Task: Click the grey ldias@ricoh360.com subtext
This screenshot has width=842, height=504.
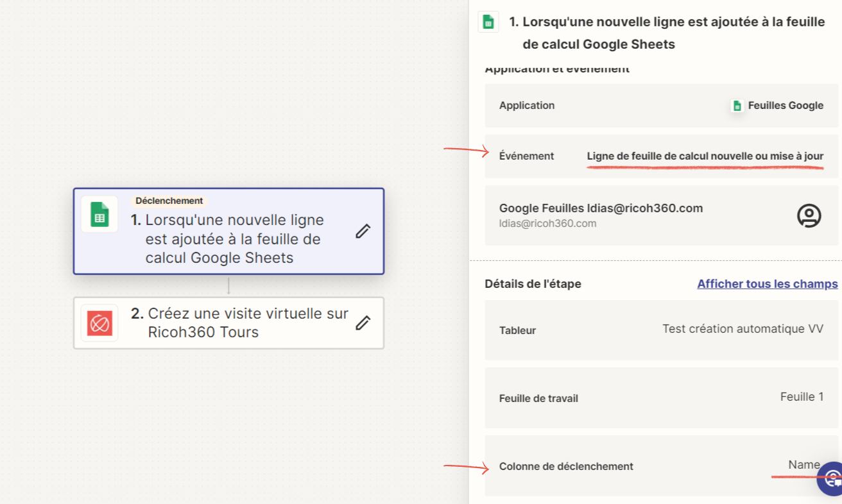Action: click(548, 224)
